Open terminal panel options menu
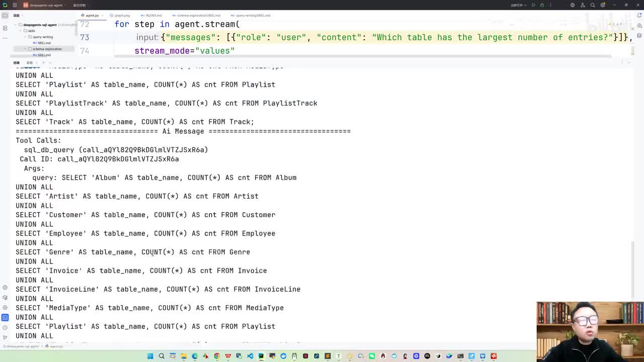The image size is (644, 362). coord(622,63)
